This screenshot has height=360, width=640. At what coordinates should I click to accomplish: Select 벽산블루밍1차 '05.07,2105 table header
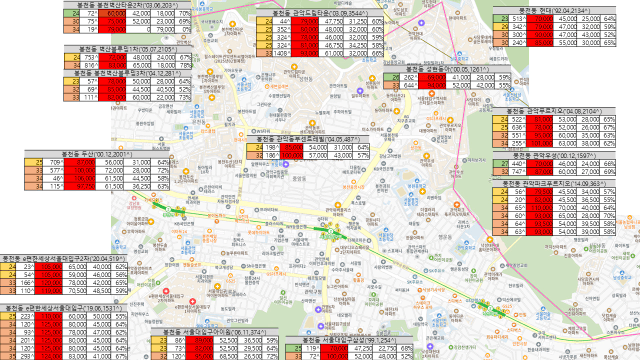tap(127, 49)
